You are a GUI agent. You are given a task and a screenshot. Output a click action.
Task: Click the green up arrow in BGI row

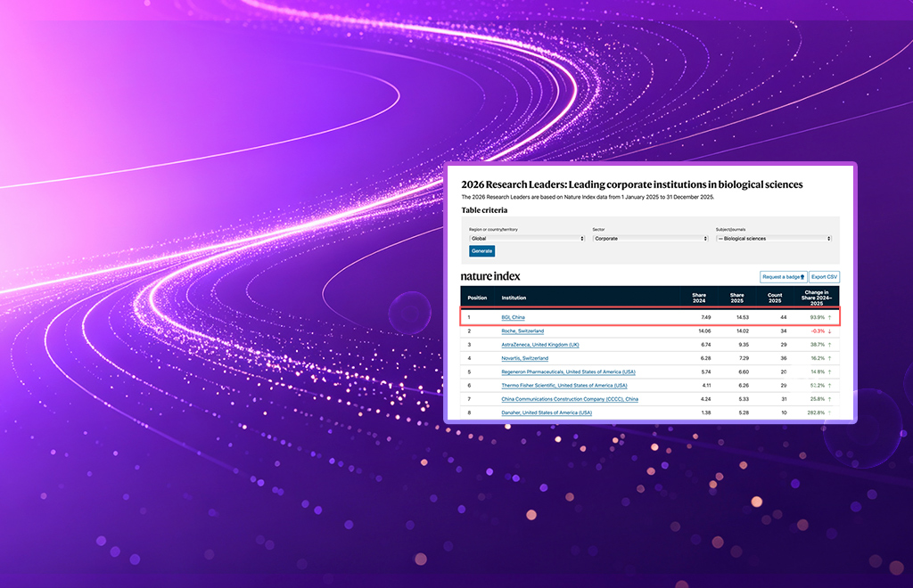click(830, 317)
